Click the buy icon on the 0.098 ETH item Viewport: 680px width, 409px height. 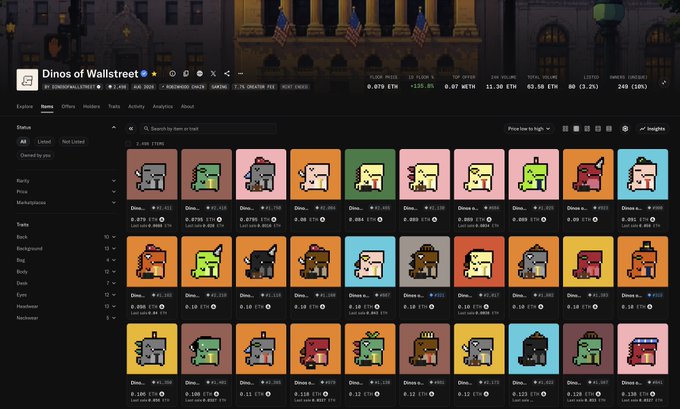click(161, 307)
